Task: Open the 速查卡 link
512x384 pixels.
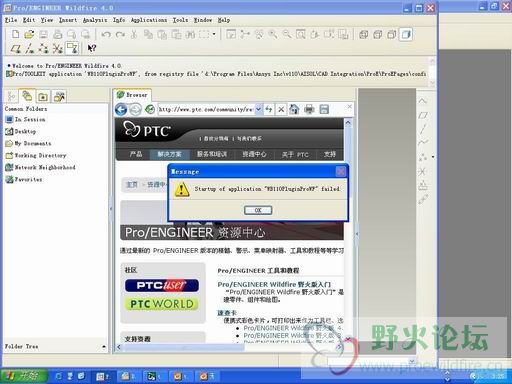Action: coord(227,313)
